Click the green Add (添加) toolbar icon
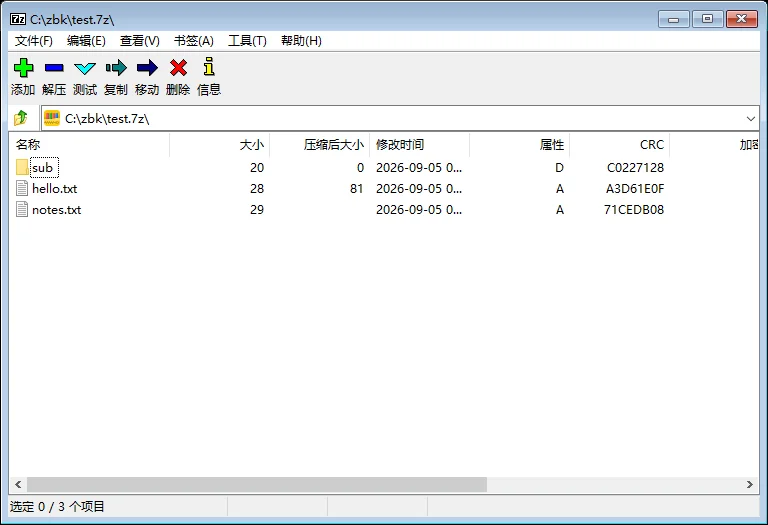The image size is (768, 525). coord(23,68)
